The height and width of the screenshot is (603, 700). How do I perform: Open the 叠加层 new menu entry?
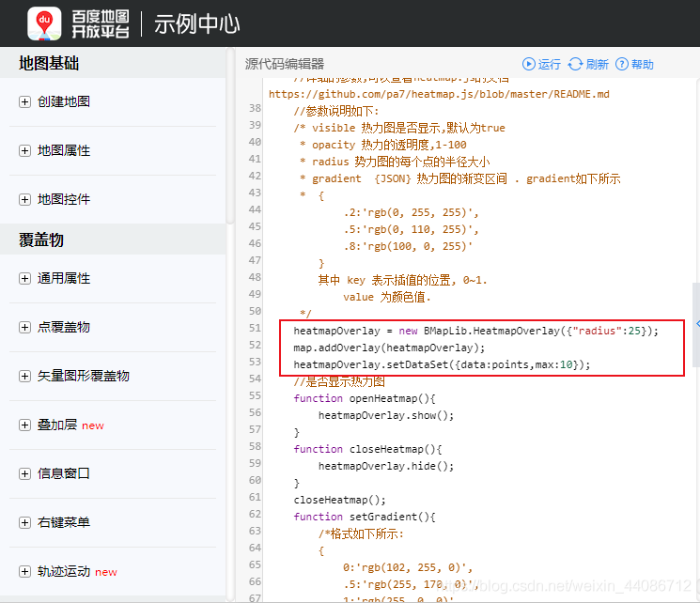tap(70, 425)
